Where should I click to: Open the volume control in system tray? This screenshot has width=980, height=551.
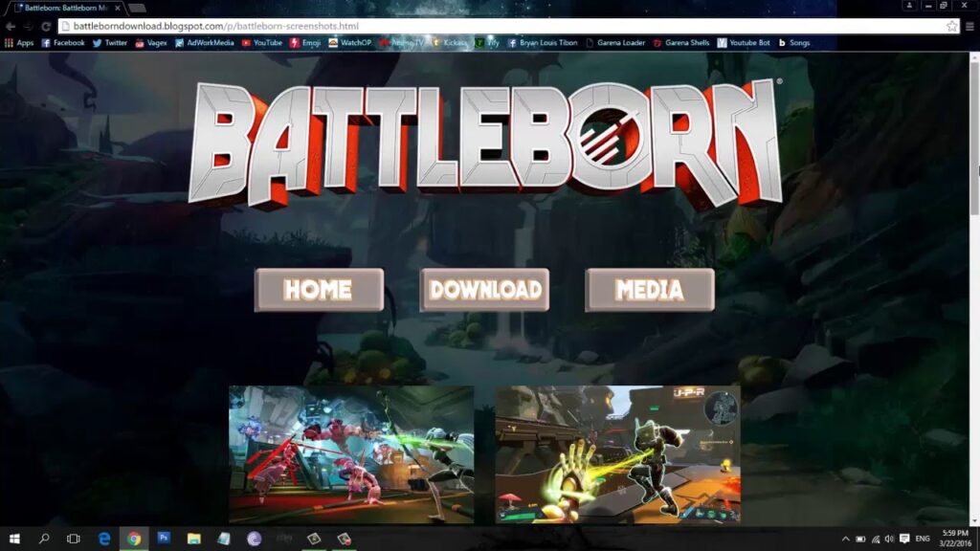(889, 539)
